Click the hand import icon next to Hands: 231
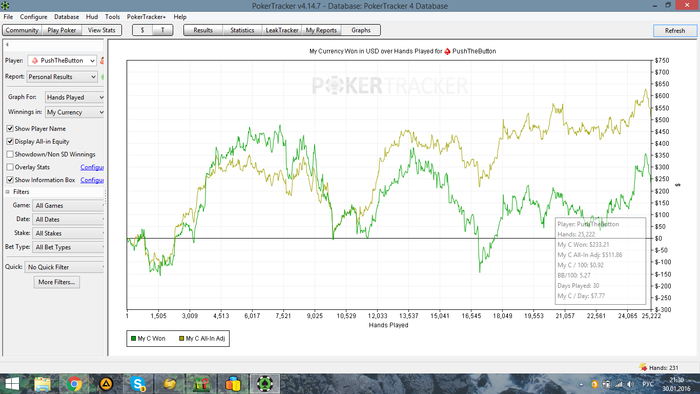The width and height of the screenshot is (700, 394). [x=643, y=367]
